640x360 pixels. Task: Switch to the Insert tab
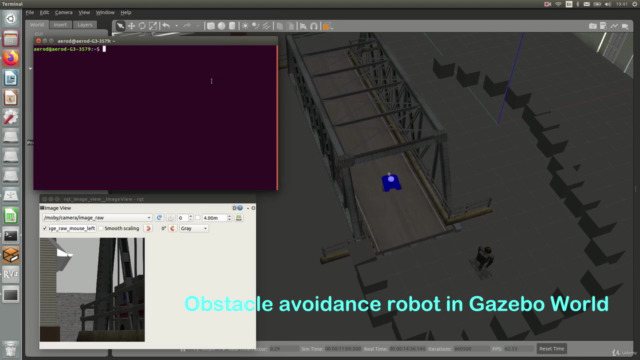(60, 25)
